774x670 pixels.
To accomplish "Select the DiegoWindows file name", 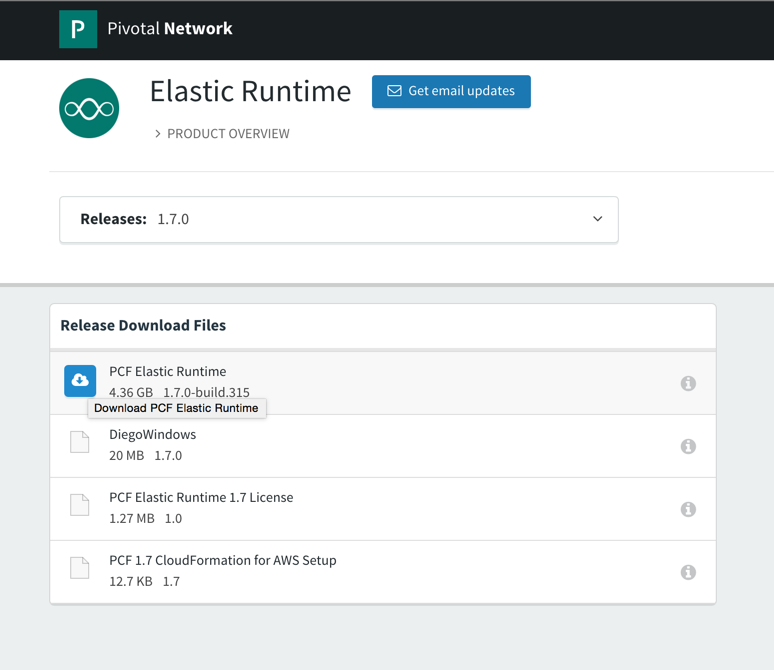I will click(x=153, y=434).
